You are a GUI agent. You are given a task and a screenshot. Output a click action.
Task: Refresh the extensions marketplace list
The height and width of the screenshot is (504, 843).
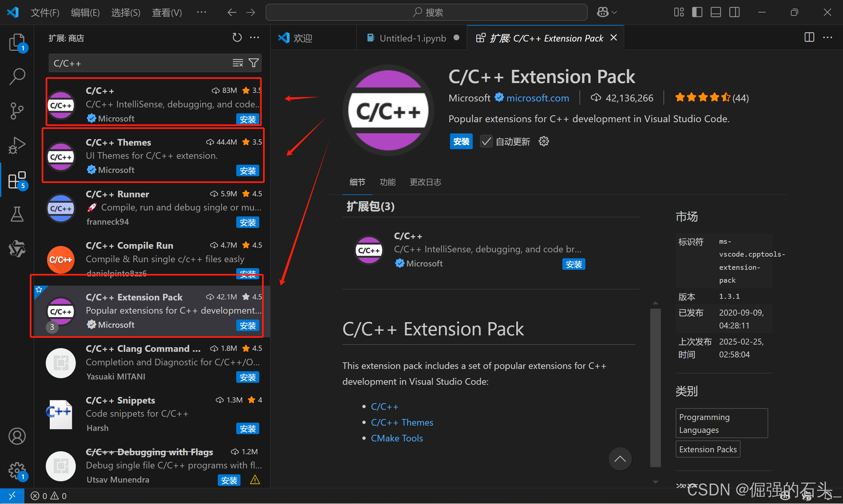coord(237,38)
